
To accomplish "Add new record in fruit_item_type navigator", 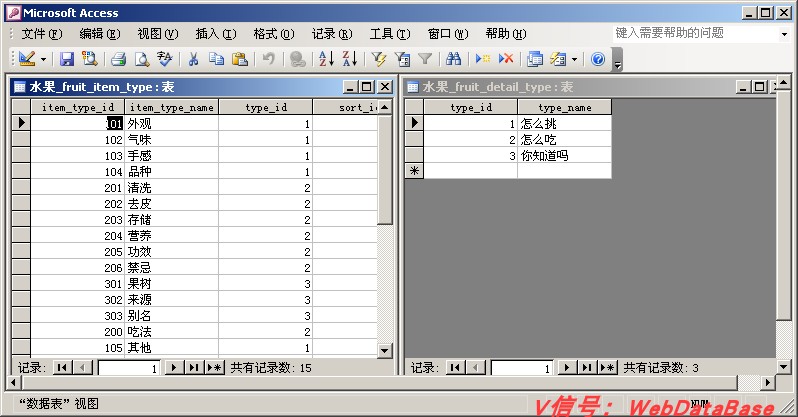I will 215,368.
